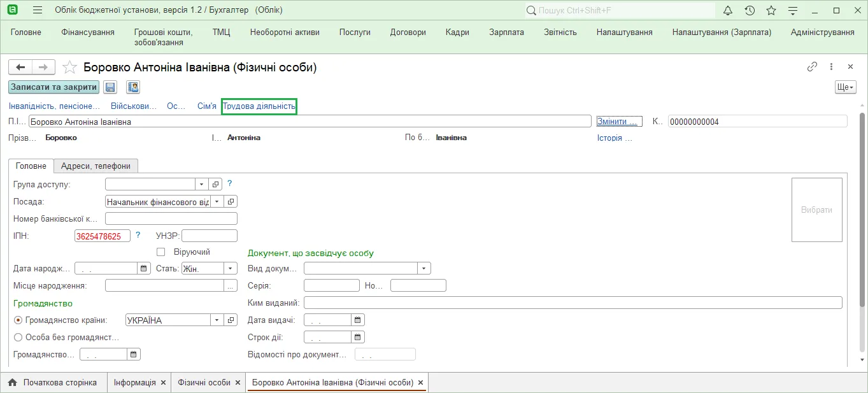Expand Вид документа dropdown
868x393 pixels.
[x=424, y=269]
